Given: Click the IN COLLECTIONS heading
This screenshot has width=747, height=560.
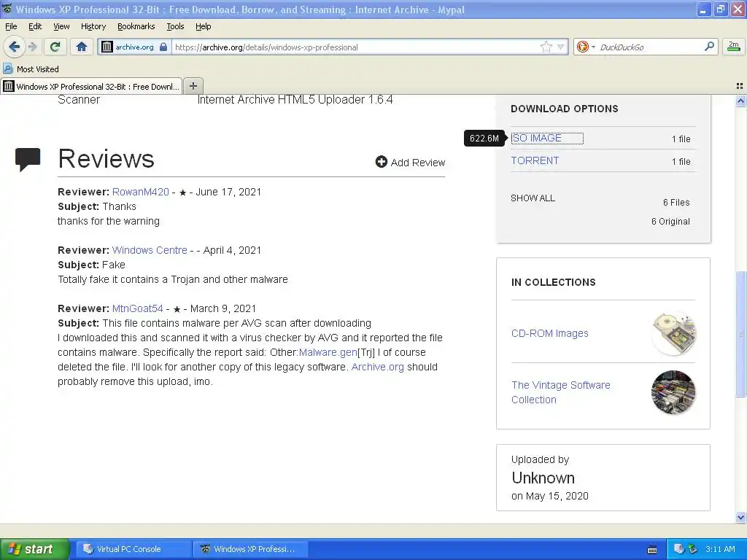Looking at the screenshot, I should pos(553,282).
